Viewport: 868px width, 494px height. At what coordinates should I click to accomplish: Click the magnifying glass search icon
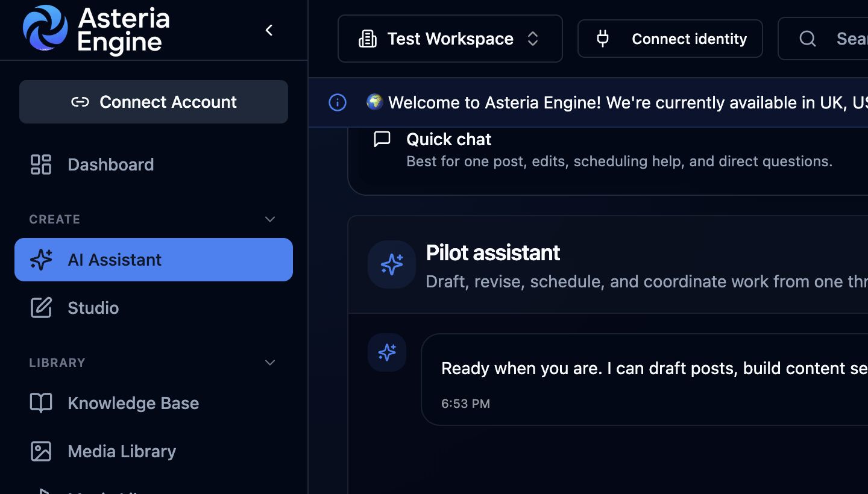click(x=808, y=39)
